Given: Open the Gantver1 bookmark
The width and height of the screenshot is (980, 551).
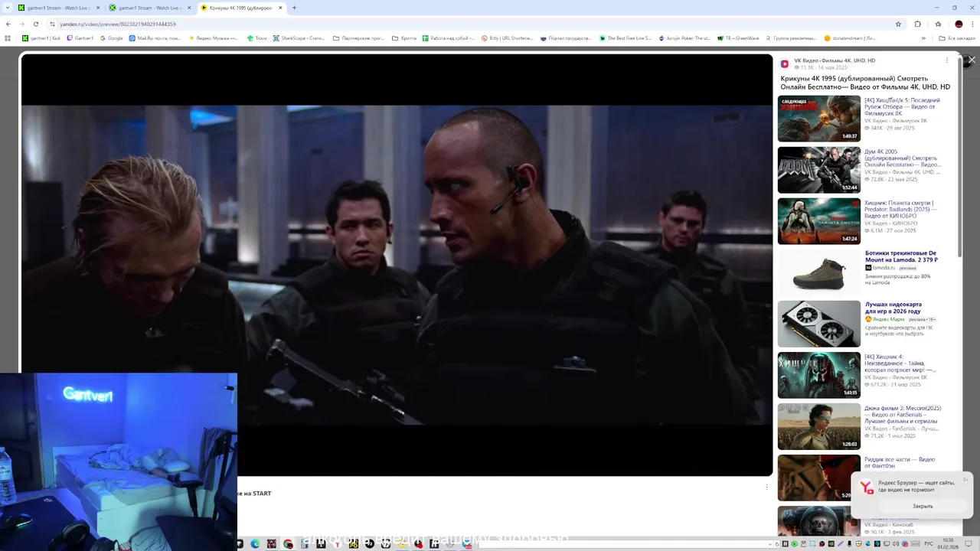Looking at the screenshot, I should [x=80, y=37].
